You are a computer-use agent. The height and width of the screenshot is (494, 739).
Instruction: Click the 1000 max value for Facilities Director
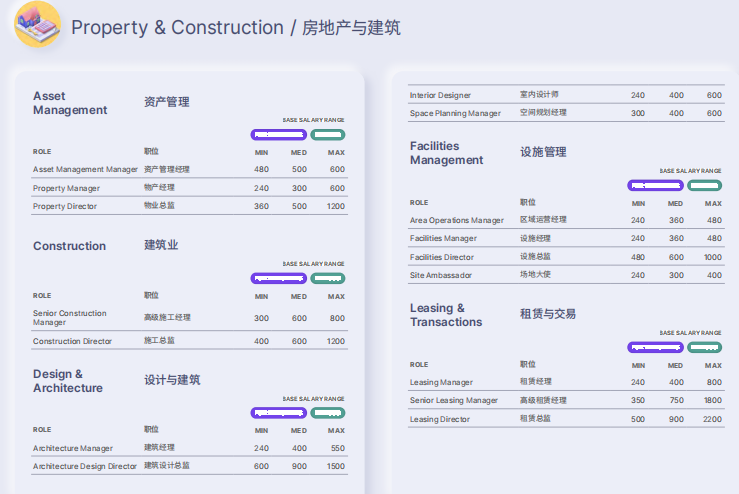click(x=713, y=257)
